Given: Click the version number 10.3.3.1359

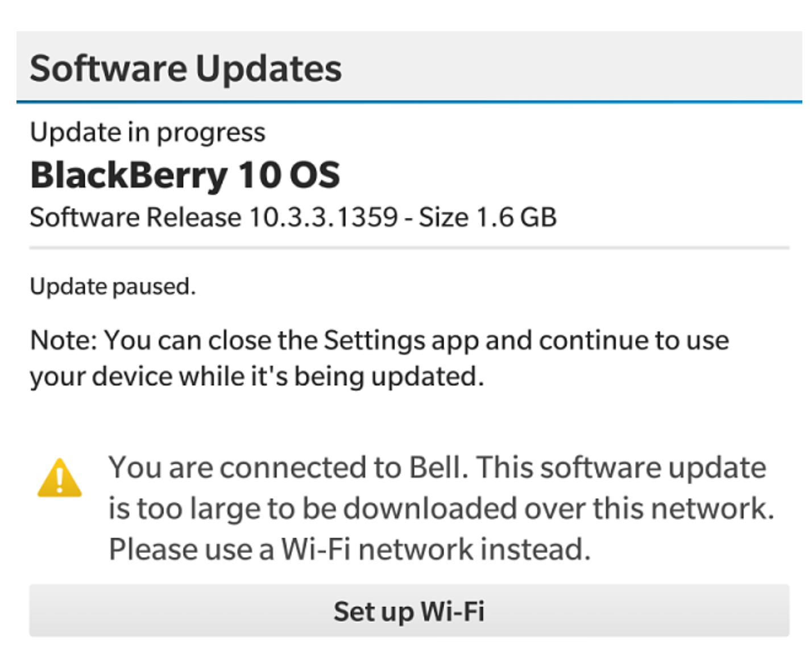Looking at the screenshot, I should point(323,217).
